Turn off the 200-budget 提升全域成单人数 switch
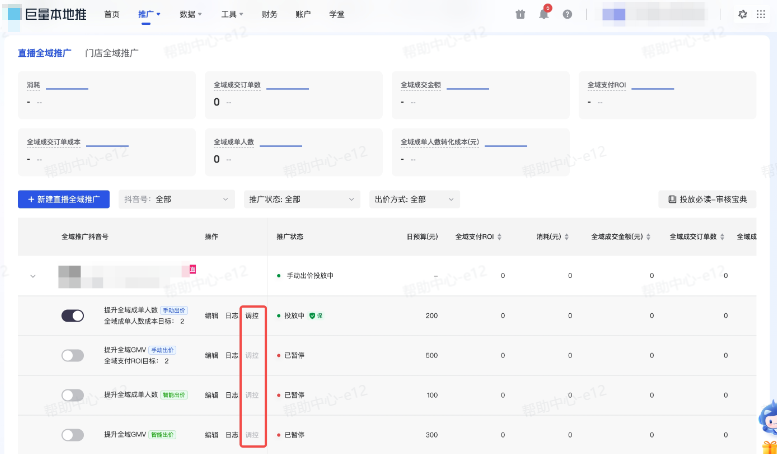Viewport: 777px width, 454px height. click(x=73, y=316)
